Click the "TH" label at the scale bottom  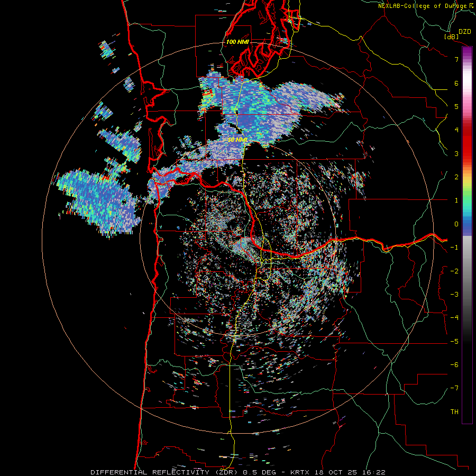pos(454,412)
